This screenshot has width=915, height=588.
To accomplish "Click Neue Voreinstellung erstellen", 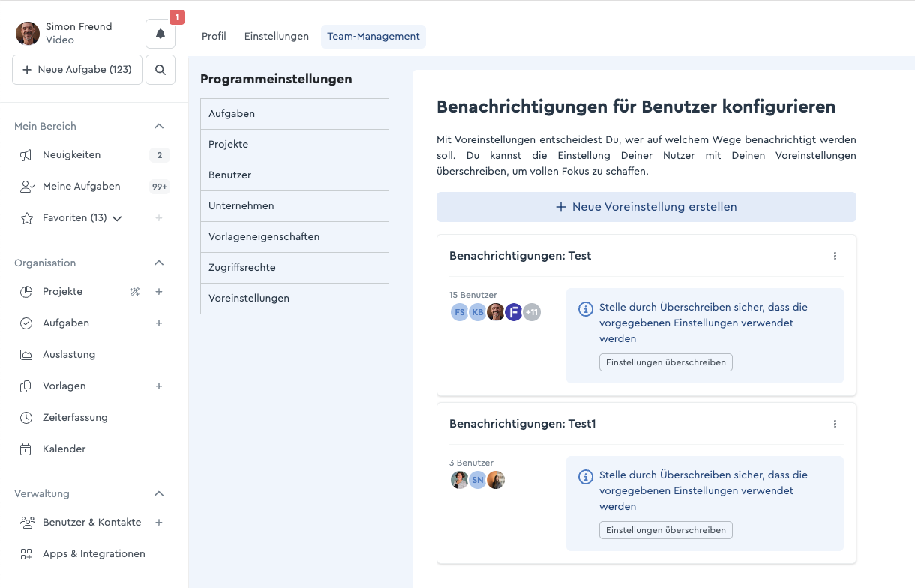I will point(646,207).
